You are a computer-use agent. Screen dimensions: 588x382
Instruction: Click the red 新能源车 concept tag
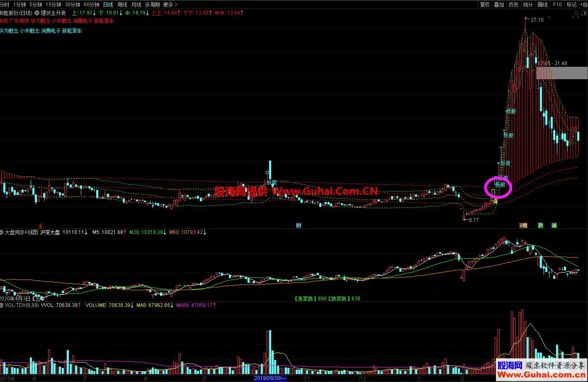coord(104,21)
